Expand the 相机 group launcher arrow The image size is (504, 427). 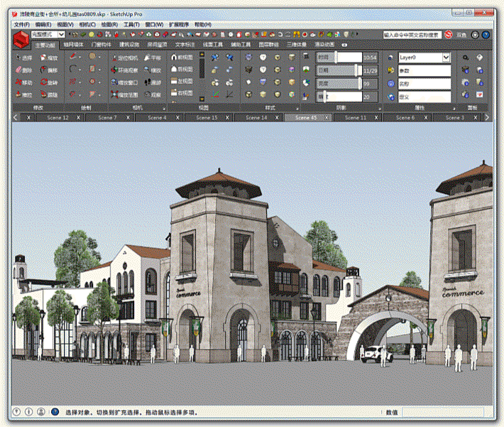click(165, 108)
